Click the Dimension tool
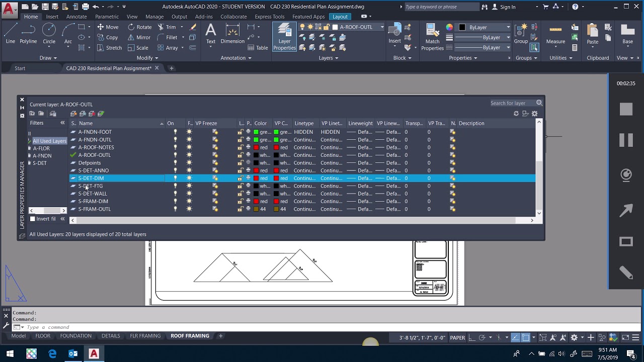 tap(232, 34)
